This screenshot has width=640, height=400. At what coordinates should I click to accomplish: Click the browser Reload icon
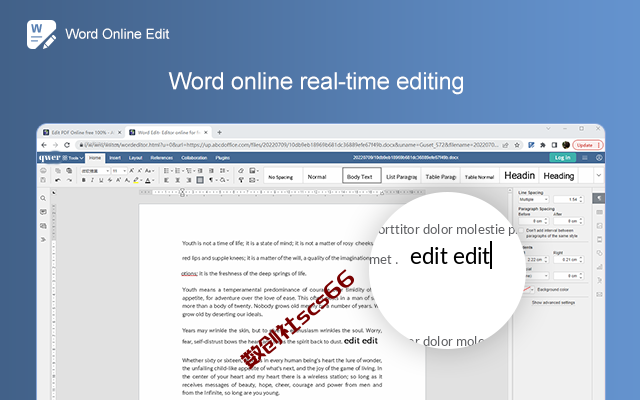coord(67,145)
